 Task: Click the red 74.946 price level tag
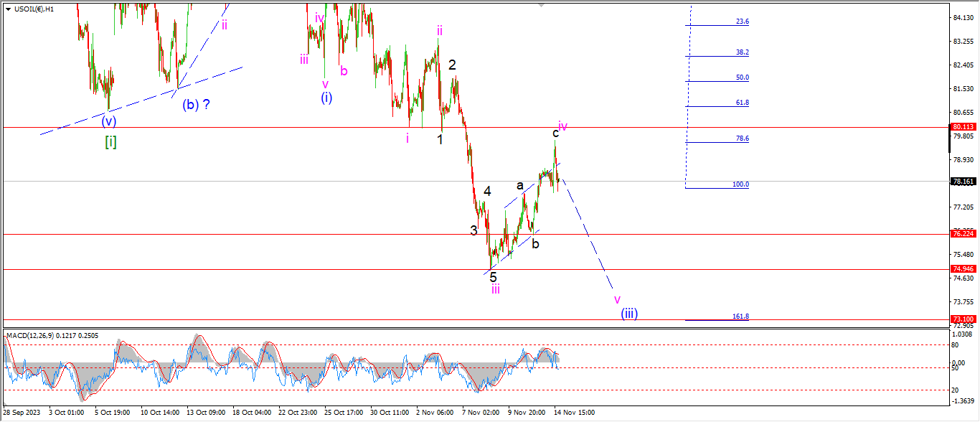coord(963,269)
